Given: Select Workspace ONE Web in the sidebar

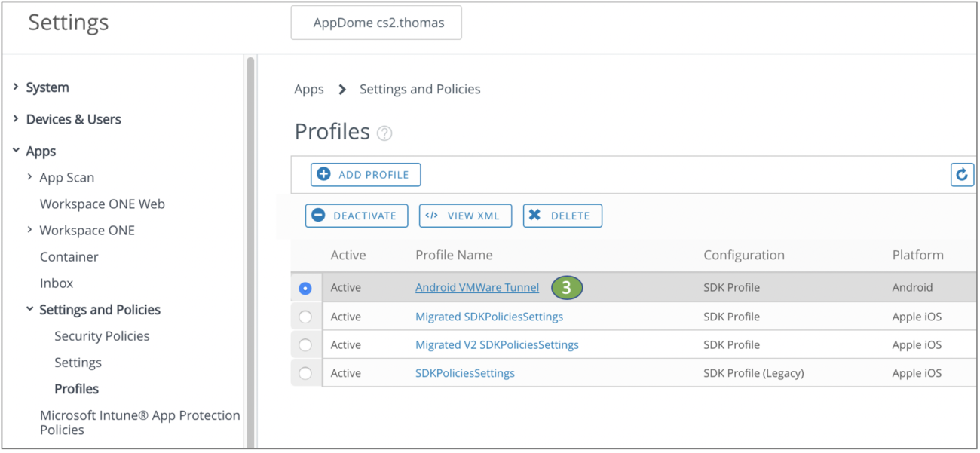Looking at the screenshot, I should point(102,204).
